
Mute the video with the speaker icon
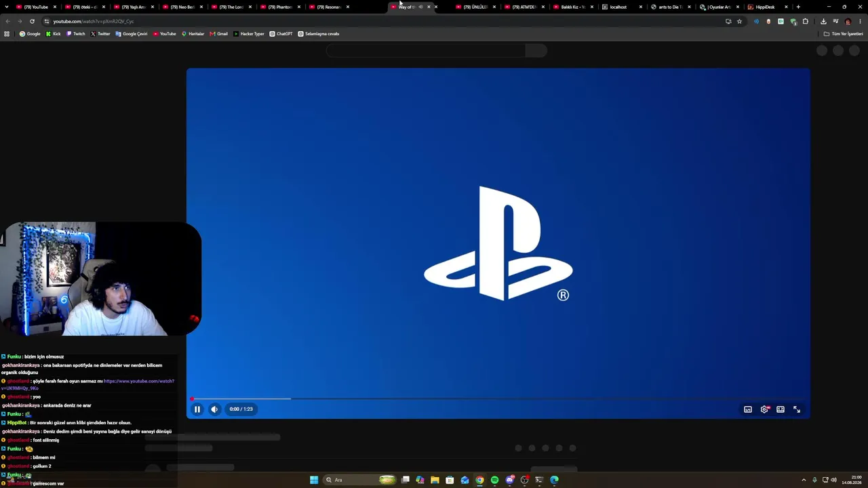click(214, 409)
